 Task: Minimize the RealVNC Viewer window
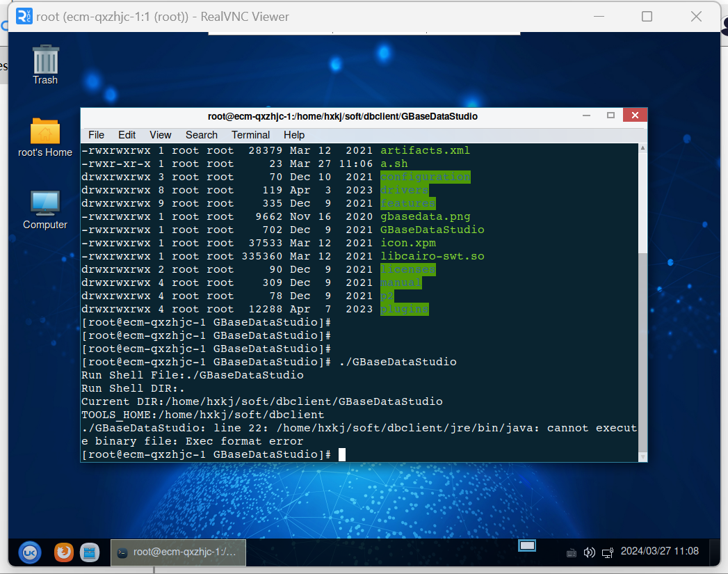(x=599, y=17)
